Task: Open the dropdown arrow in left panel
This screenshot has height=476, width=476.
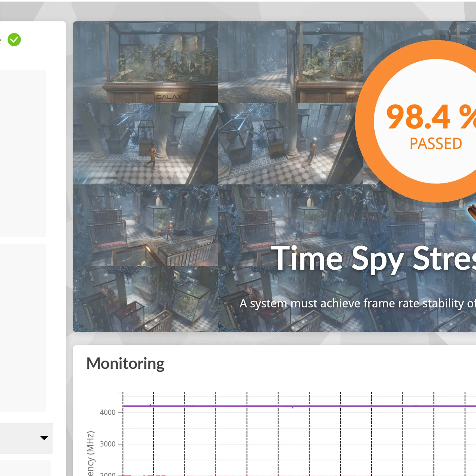Action: pyautogui.click(x=44, y=438)
